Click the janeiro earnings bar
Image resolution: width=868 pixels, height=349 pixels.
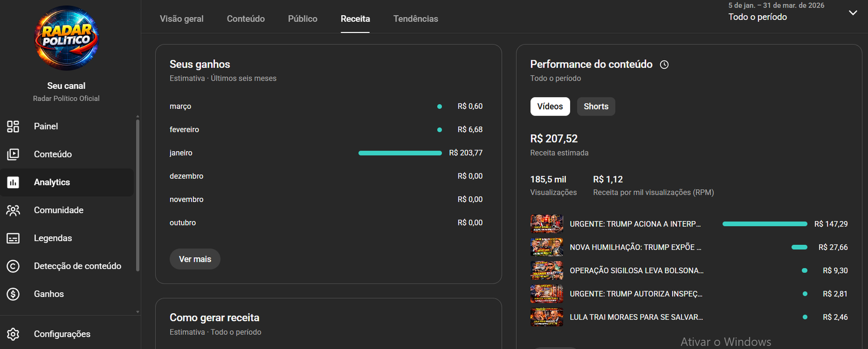[x=400, y=153]
